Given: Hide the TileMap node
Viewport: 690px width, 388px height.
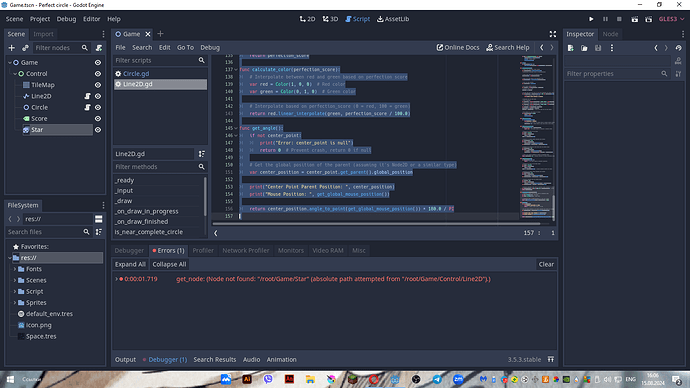Looking at the screenshot, I should 98,85.
